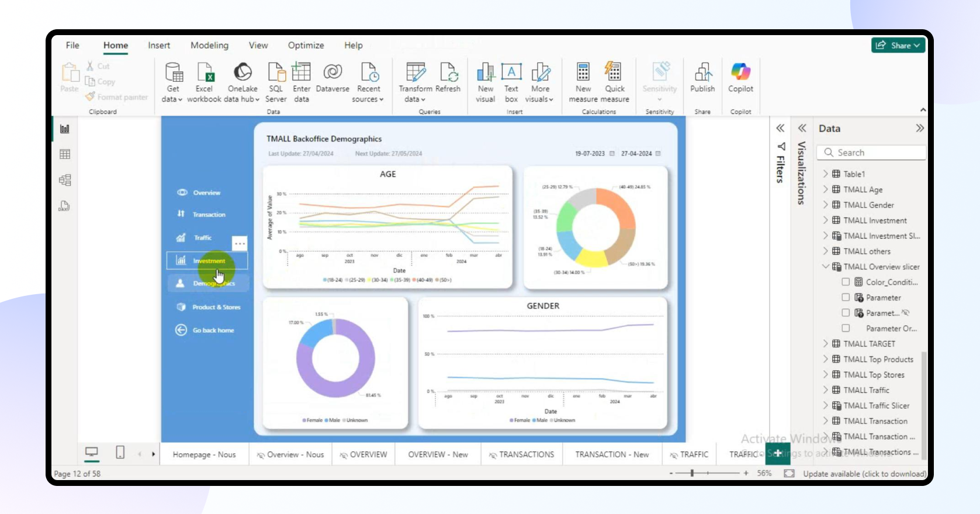Open the more options ellipsis on the canvas
Viewport: 980px width, 514px height.
coord(240,243)
